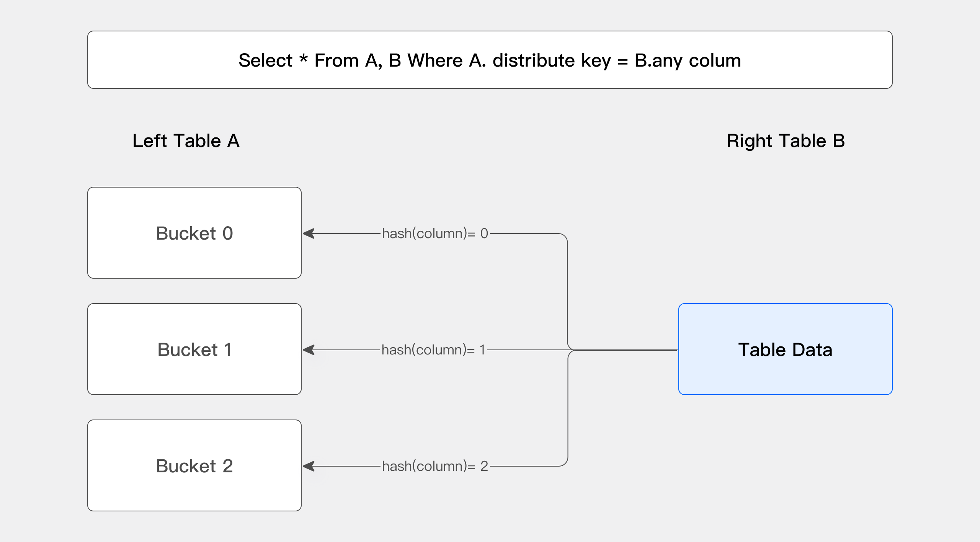The height and width of the screenshot is (542, 980).
Task: Click the word Select in the query
Action: coord(265,60)
